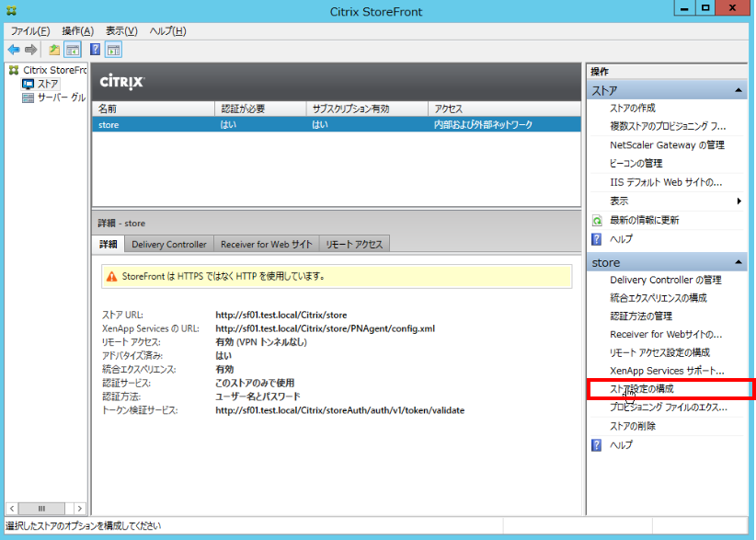Minimize the Citrix StoreFront window

(684, 7)
